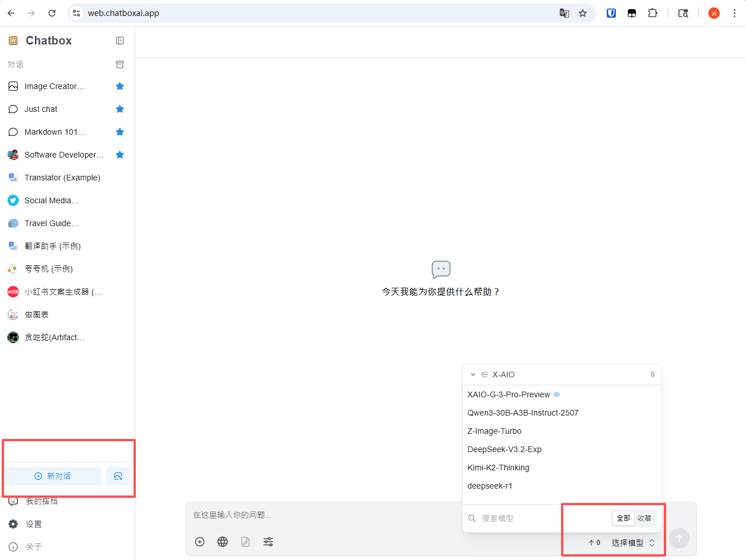This screenshot has width=746, height=560.
Task: Open the Bitwarden extension icon
Action: coord(611,13)
